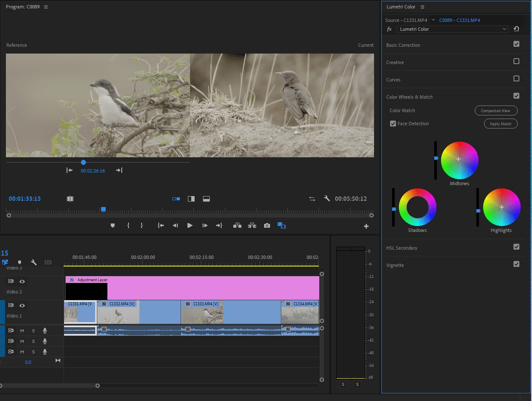Open the button editor plus icon
The image size is (532, 401).
366,226
